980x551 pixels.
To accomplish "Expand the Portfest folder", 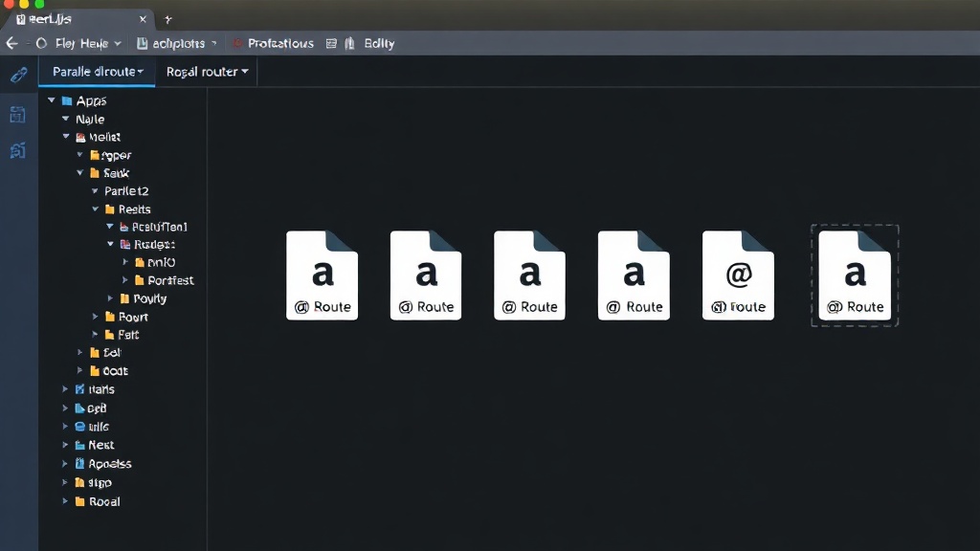I will tap(125, 280).
